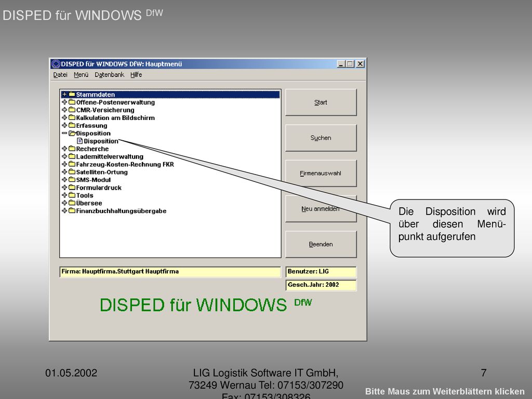Click the Lademittelverwaltung folder icon
Image resolution: width=532 pixels, height=399 pixels.
click(72, 156)
